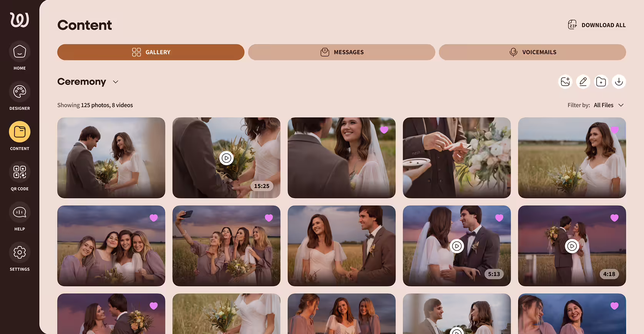This screenshot has height=334, width=644.
Task: Open first photo of couple facing each other
Action: point(111,158)
